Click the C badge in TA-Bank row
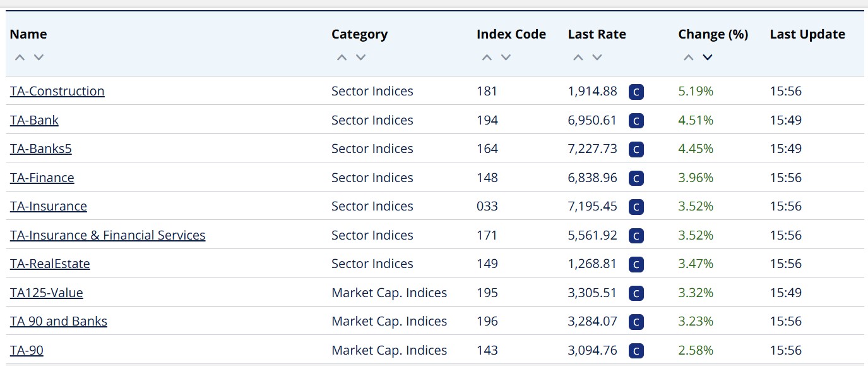This screenshot has height=366, width=868. pyautogui.click(x=636, y=121)
